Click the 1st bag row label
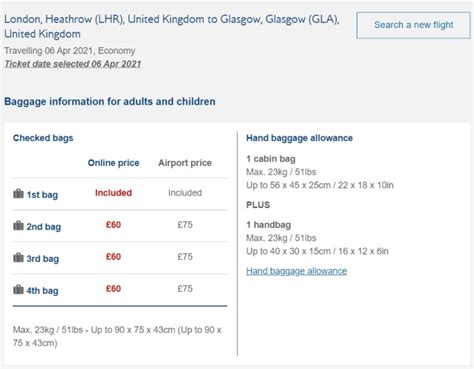 pos(42,195)
